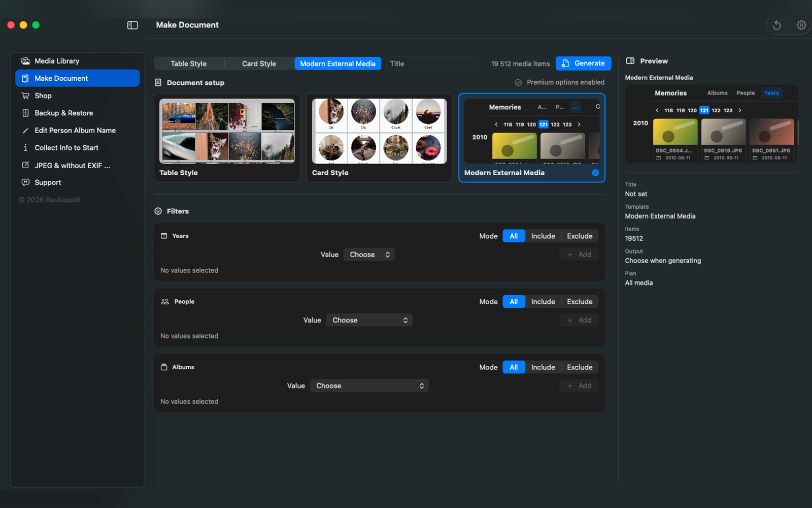Select Albums tab in preview
812x508 pixels.
(x=717, y=93)
